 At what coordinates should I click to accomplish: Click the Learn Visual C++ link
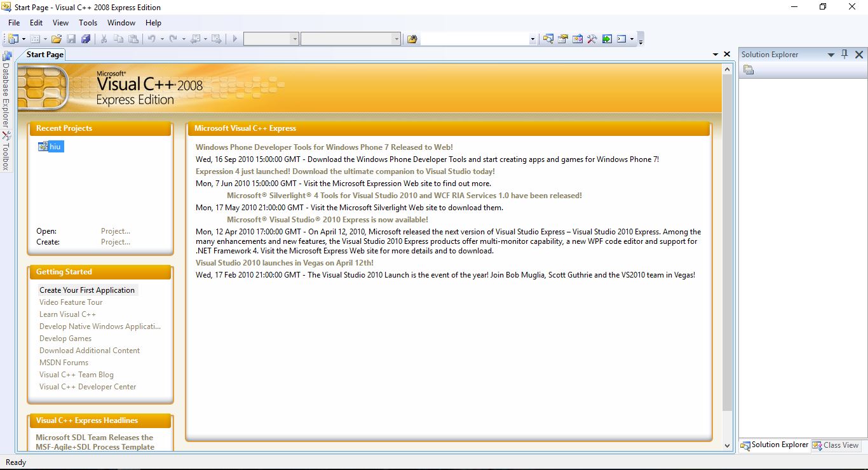click(x=68, y=314)
